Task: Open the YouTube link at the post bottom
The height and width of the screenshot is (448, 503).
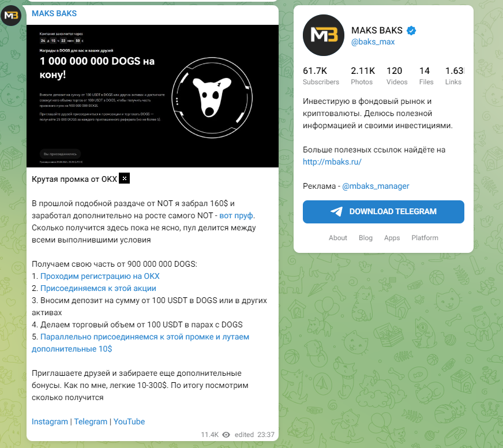Action: click(x=129, y=421)
